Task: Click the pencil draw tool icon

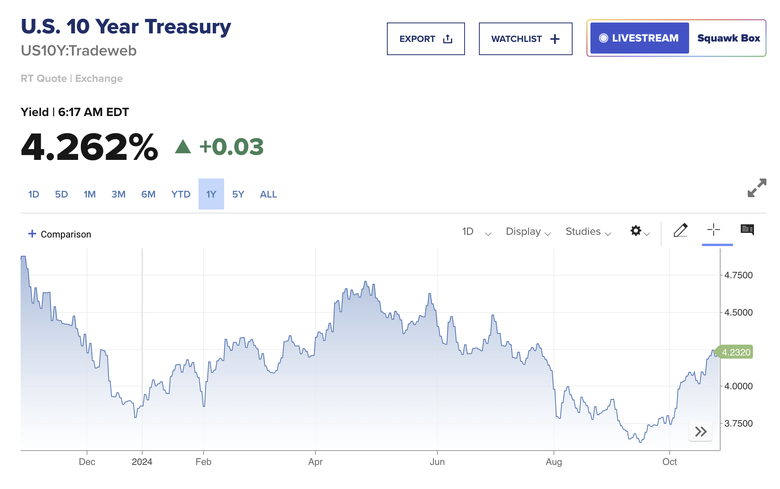Action: (x=681, y=231)
